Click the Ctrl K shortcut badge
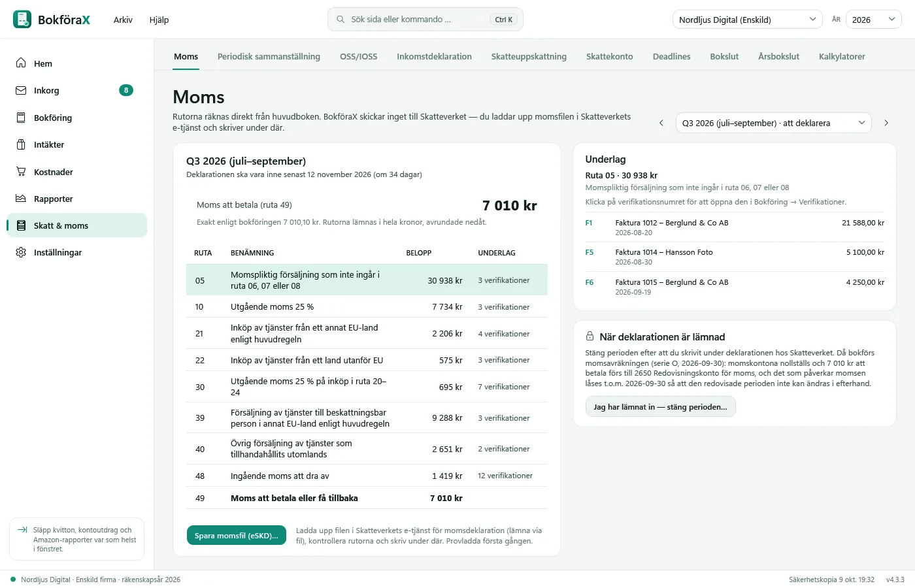The width and height of the screenshot is (915, 588). tap(503, 20)
